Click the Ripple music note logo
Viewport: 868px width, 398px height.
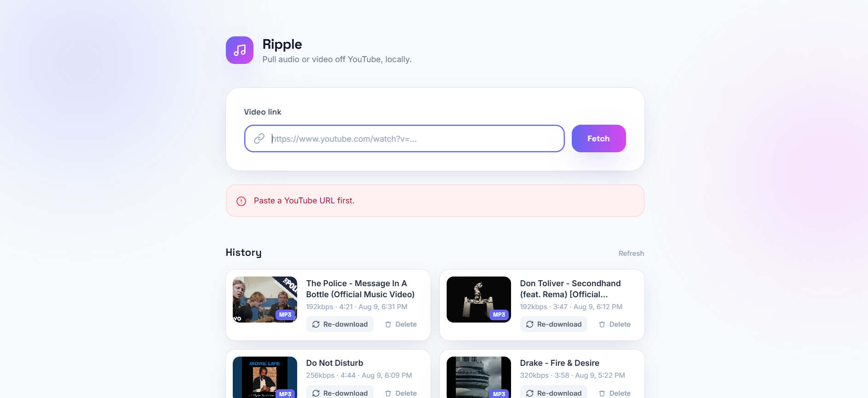[x=239, y=50]
